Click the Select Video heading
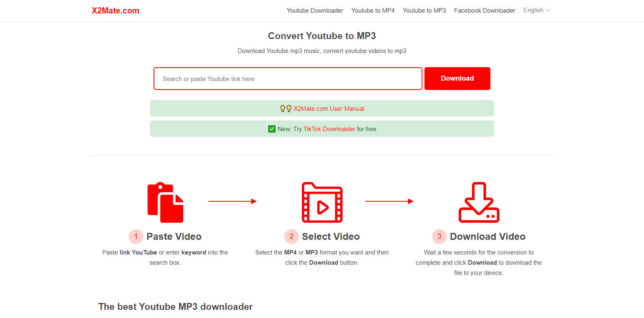Screen dimensions: 644x318 [x=331, y=237]
